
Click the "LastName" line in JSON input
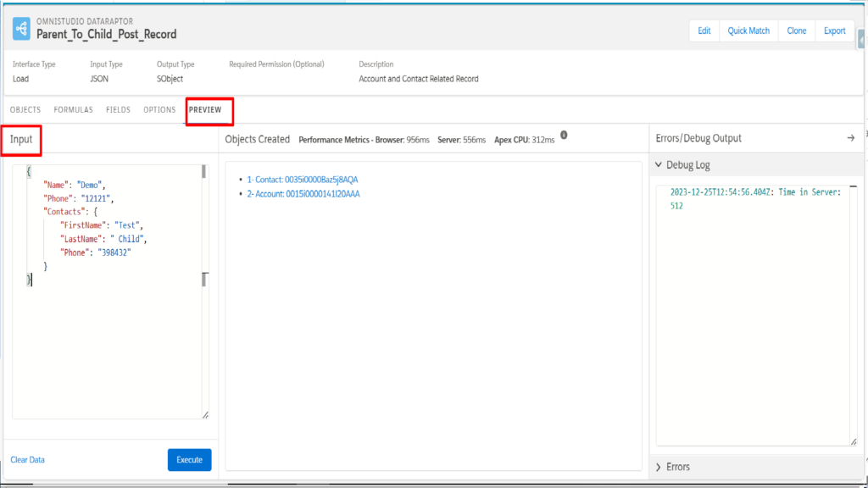(x=103, y=239)
